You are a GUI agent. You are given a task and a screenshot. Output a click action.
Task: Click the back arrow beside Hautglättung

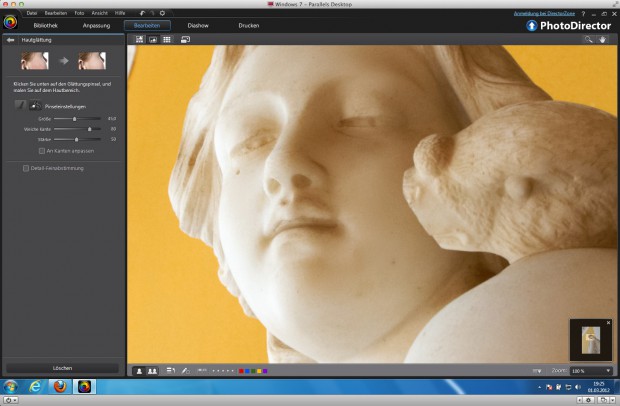(10, 40)
